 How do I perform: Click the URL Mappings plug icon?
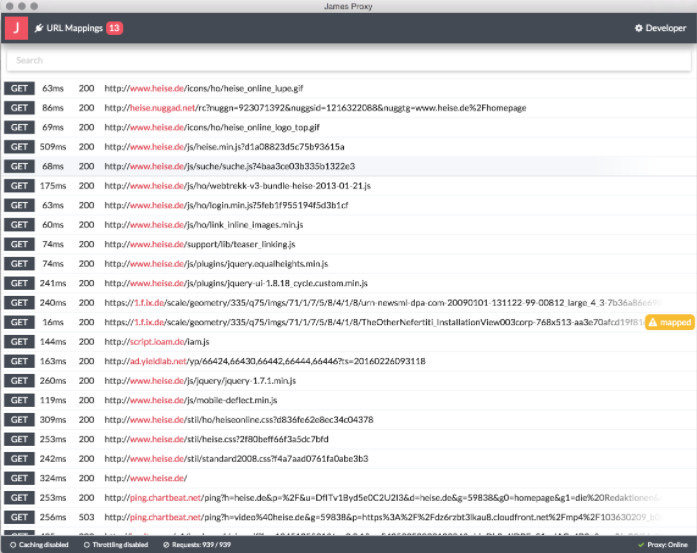pyautogui.click(x=39, y=28)
